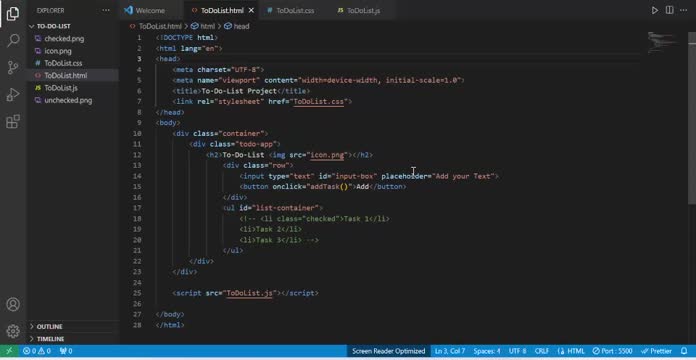Click the minimap code overview
Image resolution: width=696 pixels, height=360 pixels.
(x=664, y=43)
